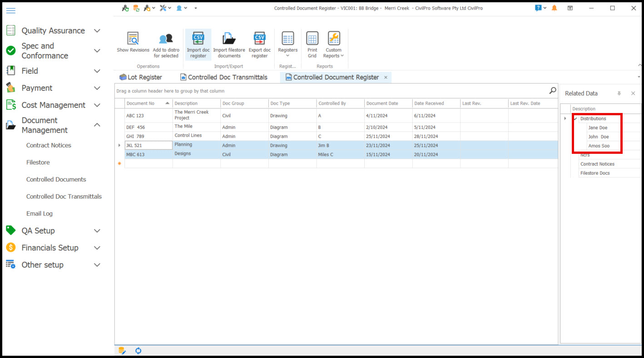Open Import filestore documents
This screenshot has width=644, height=358.
229,39
